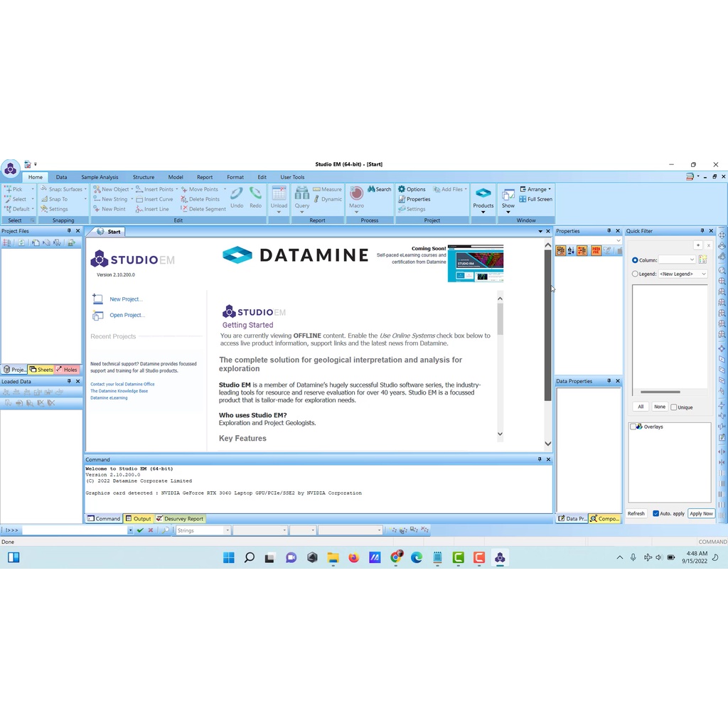The image size is (728, 728).
Task: Select the Legend radio button
Action: point(635,274)
